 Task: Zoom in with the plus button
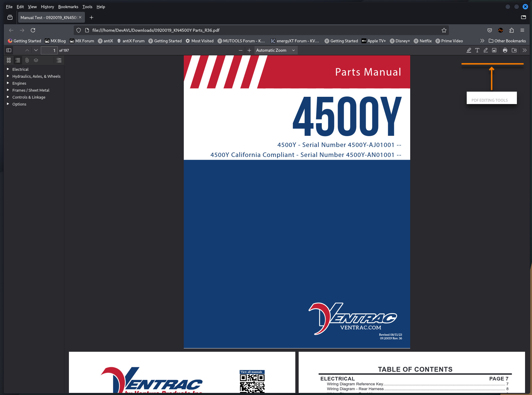(x=249, y=50)
